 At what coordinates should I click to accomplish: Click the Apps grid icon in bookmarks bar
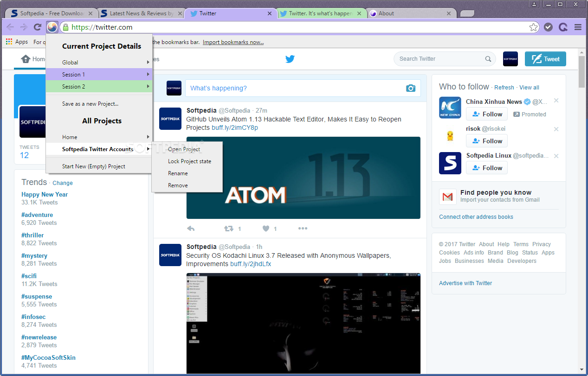(x=9, y=42)
